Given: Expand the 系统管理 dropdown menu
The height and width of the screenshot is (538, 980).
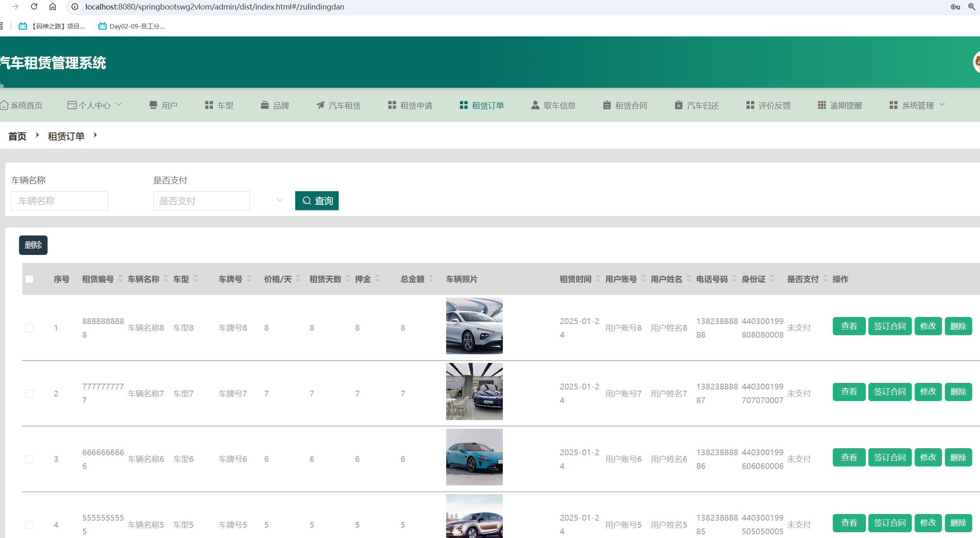Looking at the screenshot, I should click(x=917, y=105).
